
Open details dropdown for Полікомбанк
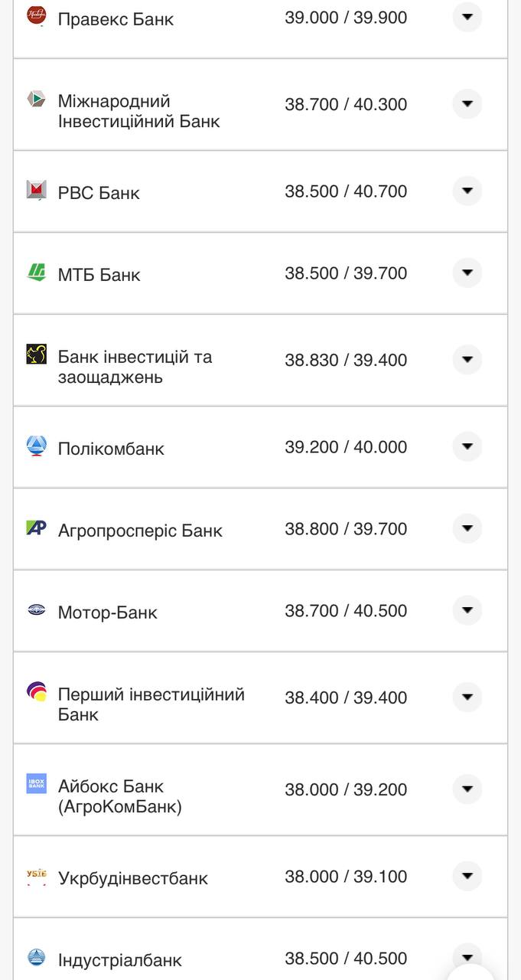coord(467,446)
